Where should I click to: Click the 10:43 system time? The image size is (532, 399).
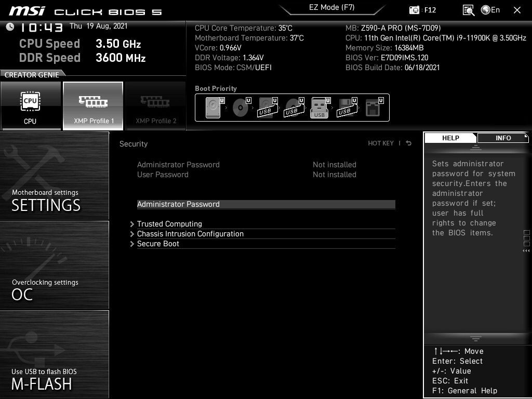tap(42, 28)
